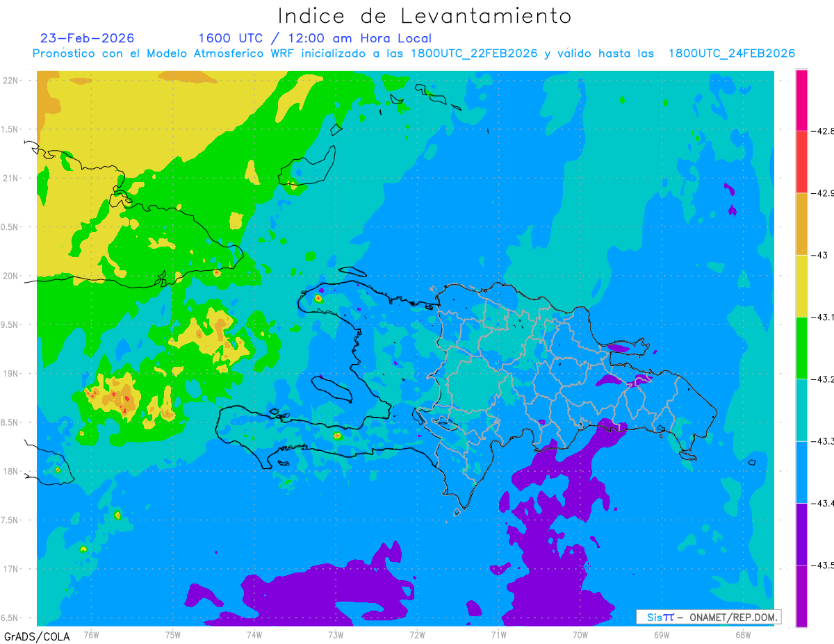
Task: Select the green legend swatch between -43.1 and -43.2
Action: tap(801, 348)
